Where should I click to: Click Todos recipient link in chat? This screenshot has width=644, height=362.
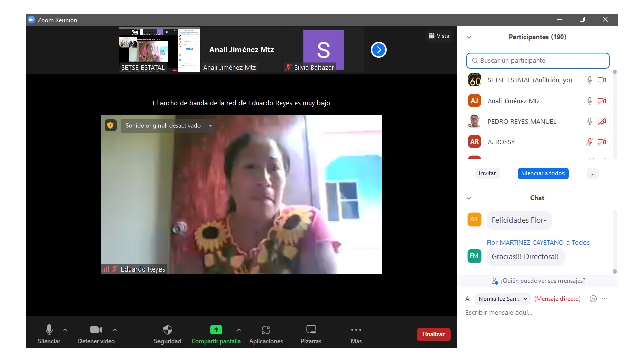[581, 242]
